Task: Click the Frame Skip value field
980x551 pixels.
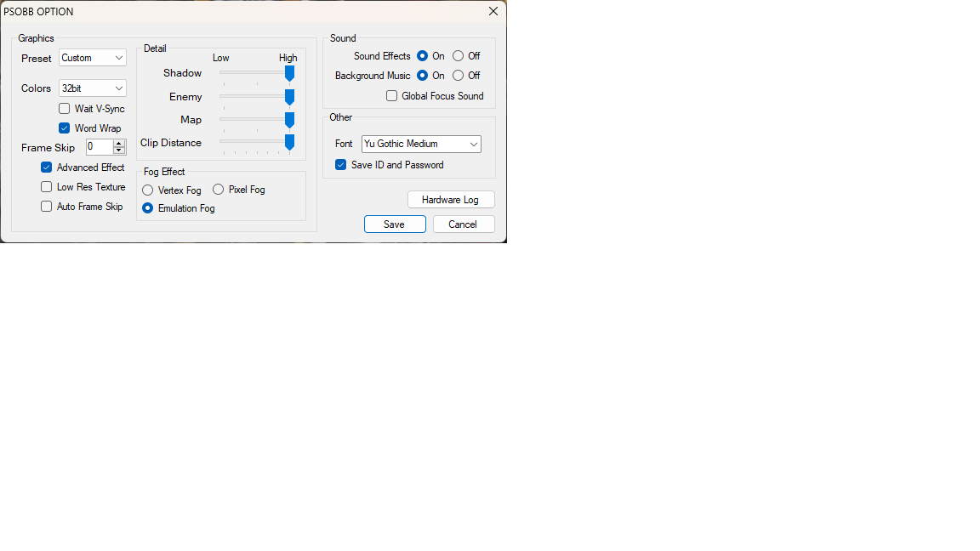Action: [100, 147]
